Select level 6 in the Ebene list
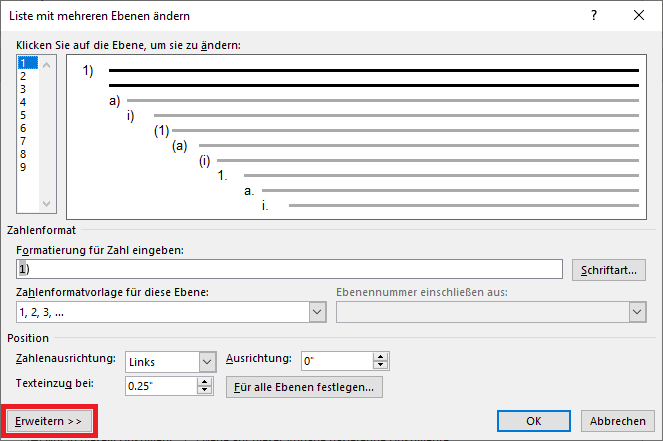663x441 pixels. 28,128
